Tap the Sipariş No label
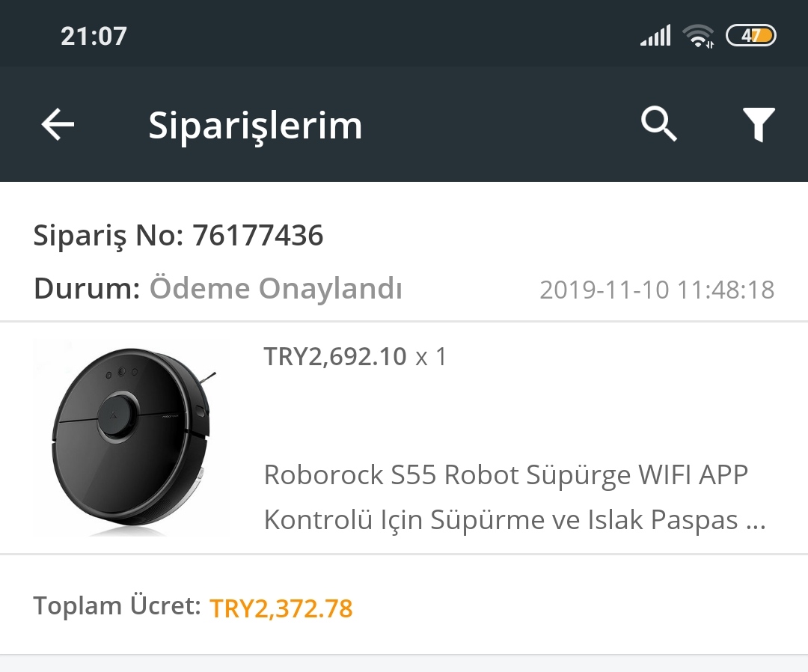808x672 pixels. (108, 236)
